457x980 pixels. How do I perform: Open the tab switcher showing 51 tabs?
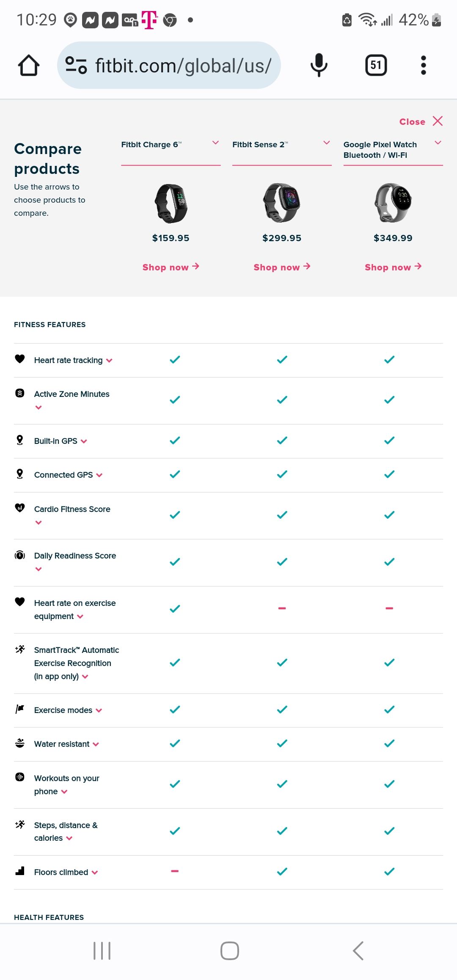coord(376,66)
